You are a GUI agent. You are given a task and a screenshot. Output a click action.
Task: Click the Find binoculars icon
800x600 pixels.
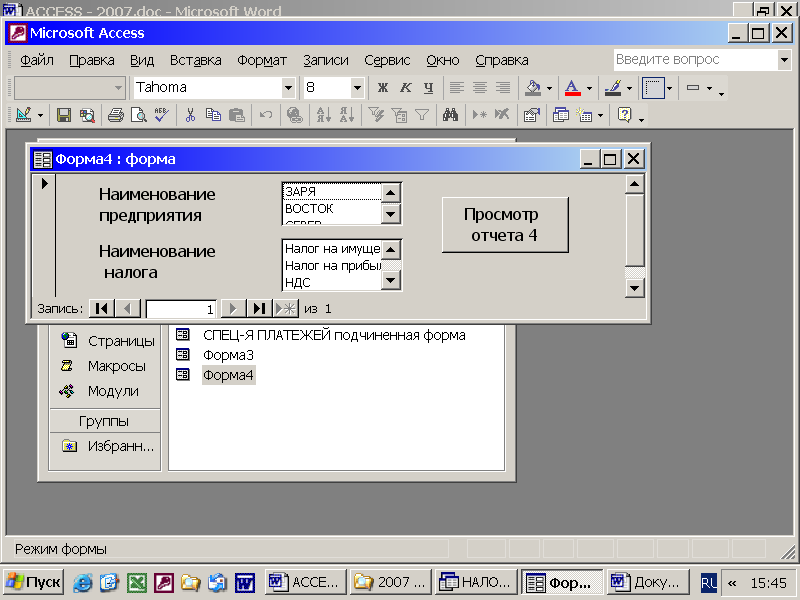[451, 115]
